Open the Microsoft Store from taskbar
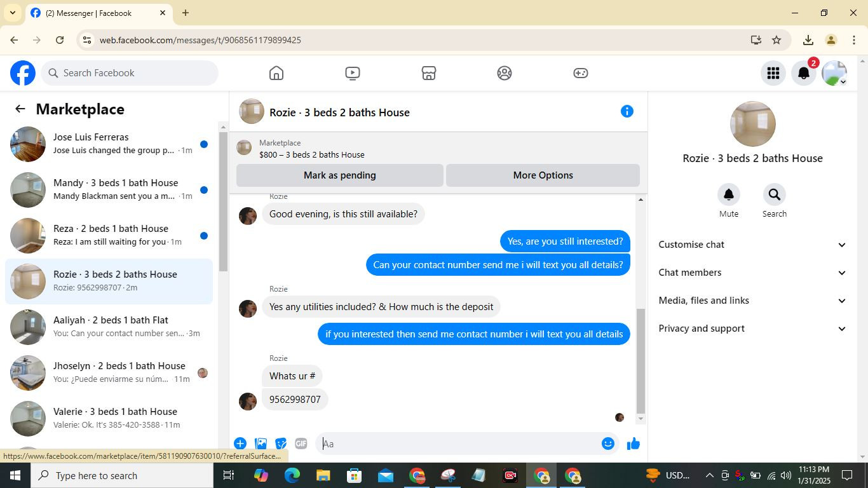This screenshot has width=868, height=488. 355,475
